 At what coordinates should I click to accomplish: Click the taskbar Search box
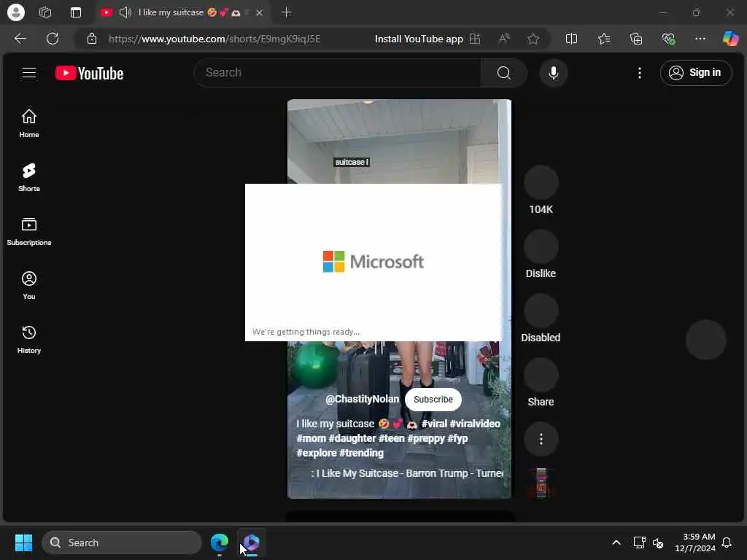122,542
